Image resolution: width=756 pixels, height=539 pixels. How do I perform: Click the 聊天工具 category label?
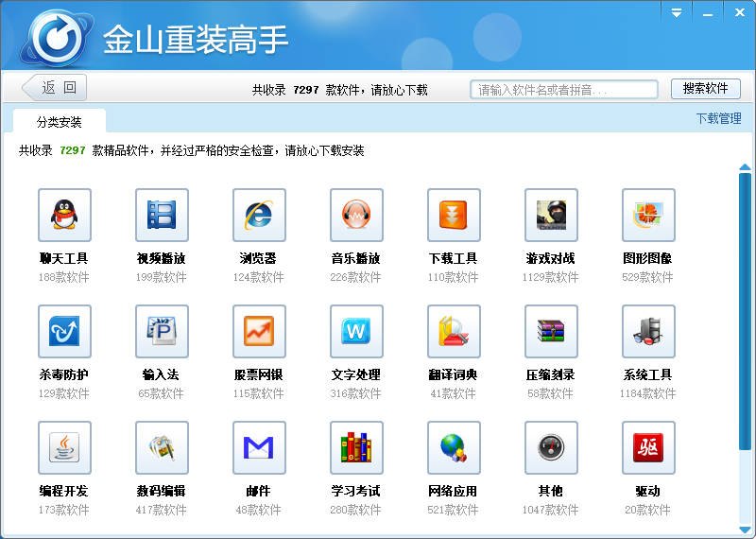(63, 259)
